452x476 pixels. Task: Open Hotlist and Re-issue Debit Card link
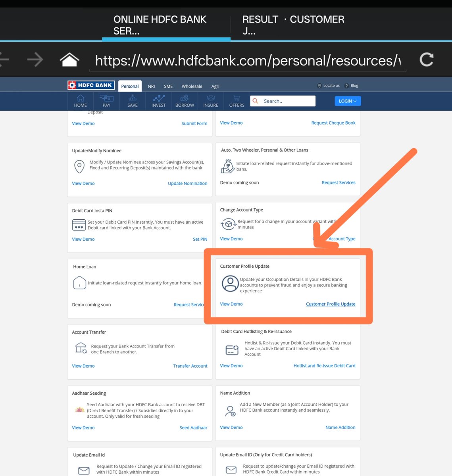[324, 366]
